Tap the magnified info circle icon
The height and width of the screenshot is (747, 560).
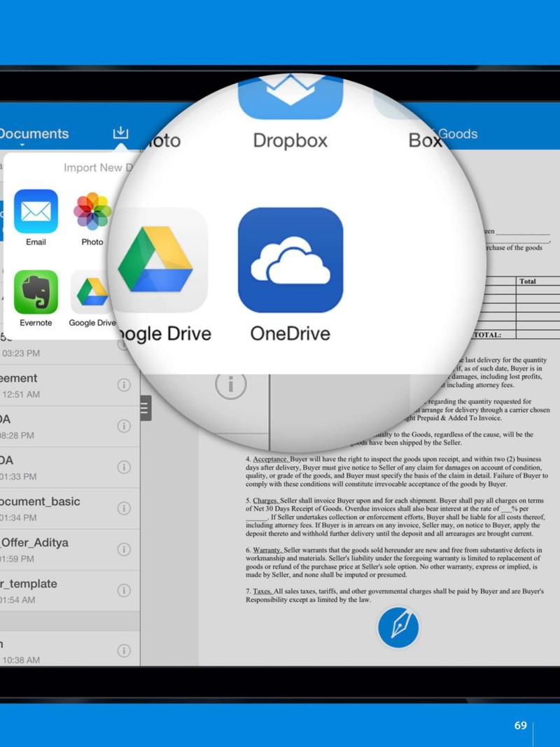231,384
